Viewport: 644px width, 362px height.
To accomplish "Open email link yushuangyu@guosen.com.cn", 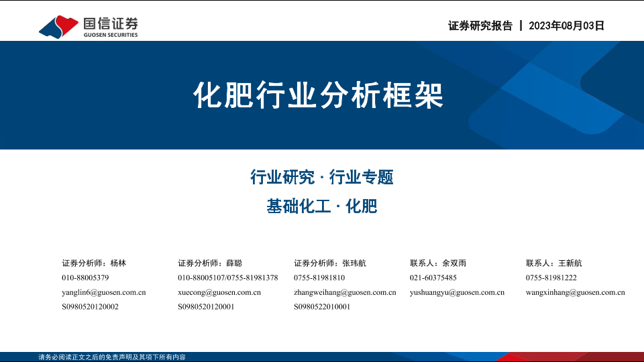I will 457,292.
